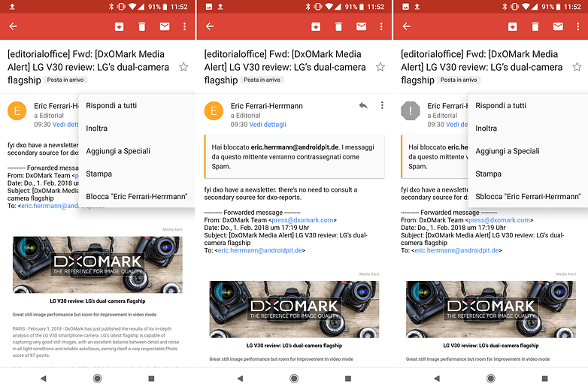Tap orange E sender avatar in middle screen
This screenshot has height=390, width=588.
(214, 111)
